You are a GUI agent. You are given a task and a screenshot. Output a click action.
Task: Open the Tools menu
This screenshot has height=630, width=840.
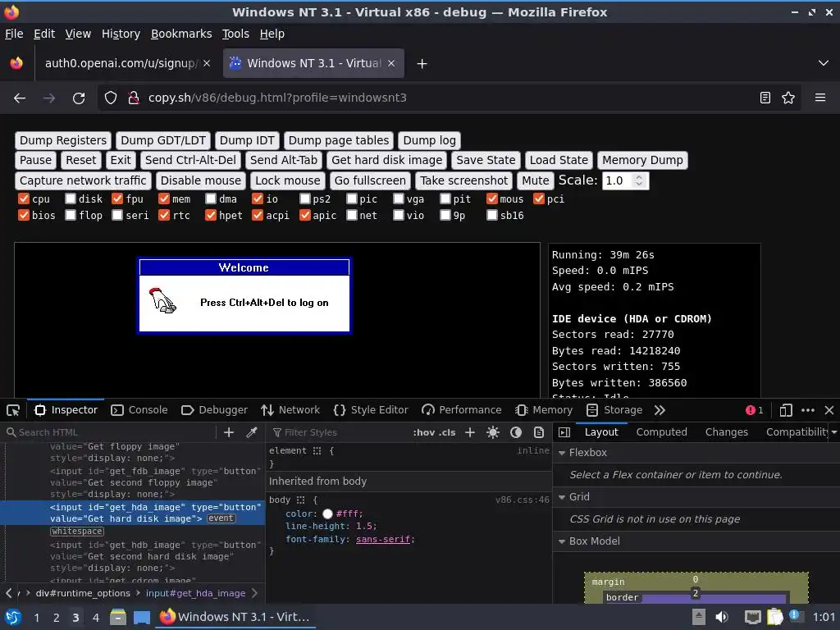click(x=235, y=34)
